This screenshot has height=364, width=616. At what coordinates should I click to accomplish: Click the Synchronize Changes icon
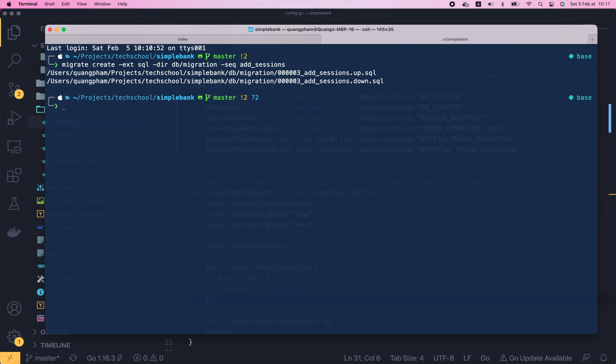pos(73,358)
